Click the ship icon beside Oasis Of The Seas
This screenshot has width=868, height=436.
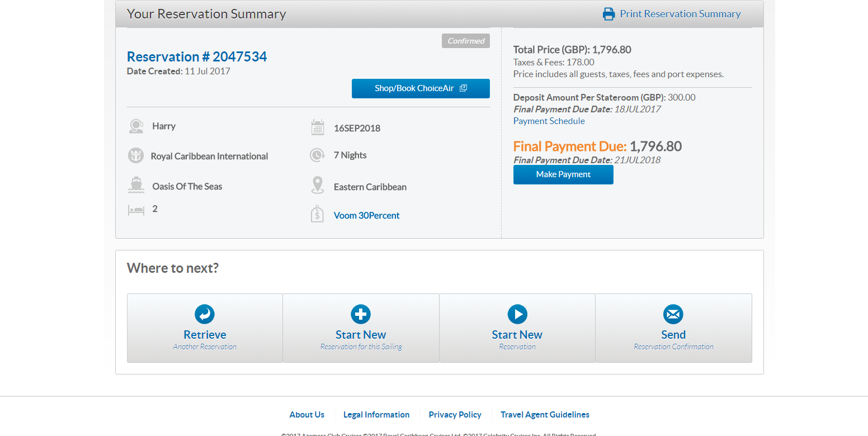[136, 186]
